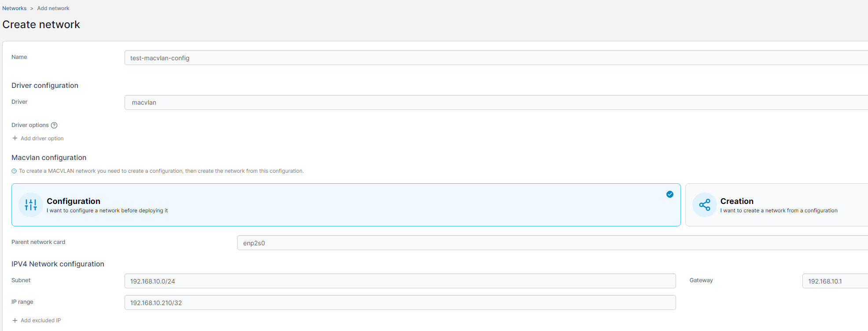The height and width of the screenshot is (331, 868).
Task: Click the plus icon beside Add excluded IP
Action: point(15,320)
